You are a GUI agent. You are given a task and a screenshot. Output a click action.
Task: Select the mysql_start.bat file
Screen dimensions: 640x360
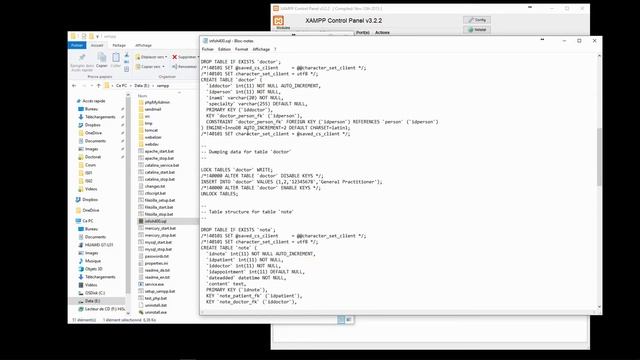[x=158, y=242]
